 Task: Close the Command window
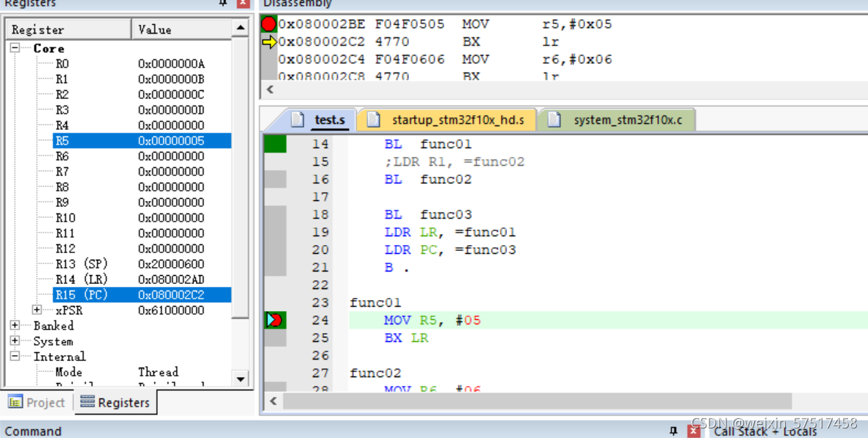(694, 431)
